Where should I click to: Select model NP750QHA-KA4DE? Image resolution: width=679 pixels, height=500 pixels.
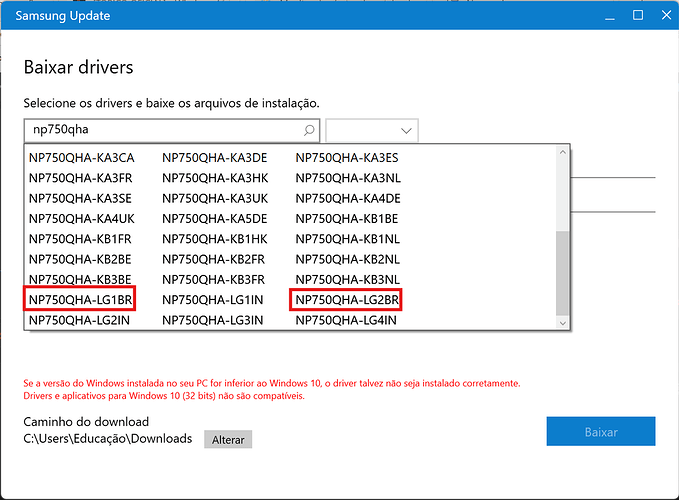[348, 199]
